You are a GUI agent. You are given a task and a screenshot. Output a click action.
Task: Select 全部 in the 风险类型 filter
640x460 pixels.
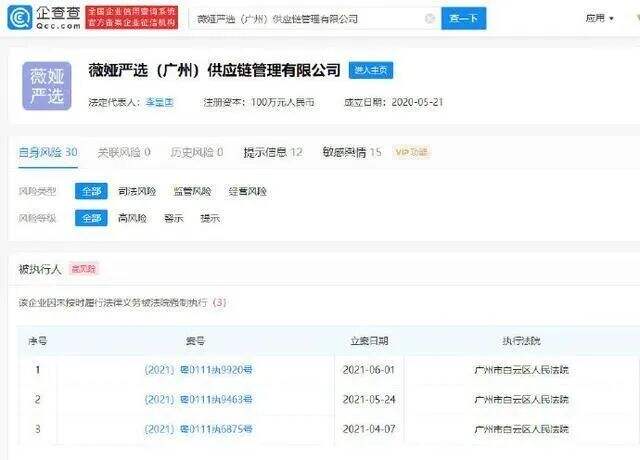[91, 191]
